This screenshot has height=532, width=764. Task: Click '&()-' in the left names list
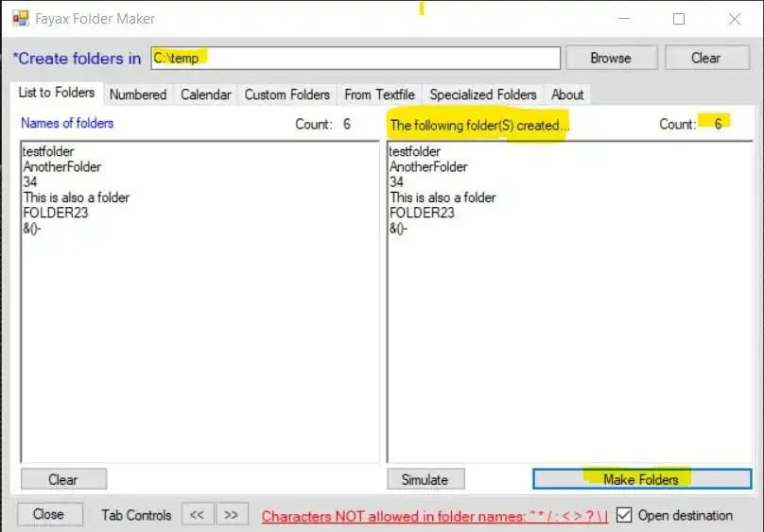[32, 229]
